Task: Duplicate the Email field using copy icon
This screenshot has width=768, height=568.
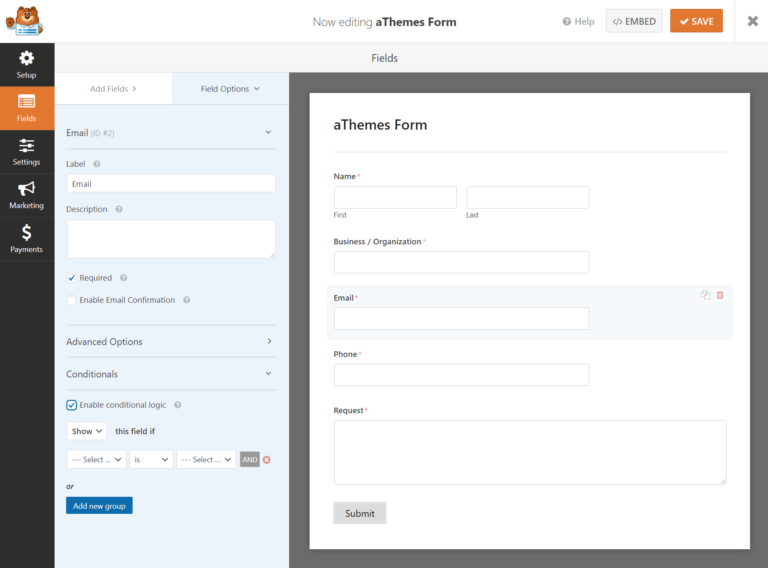Action: (705, 295)
